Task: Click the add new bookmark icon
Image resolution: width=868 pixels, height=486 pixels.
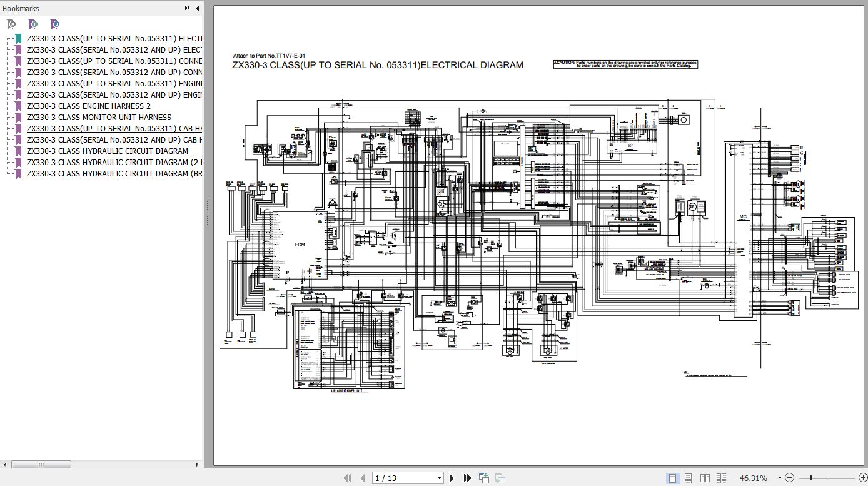Action: (x=33, y=24)
